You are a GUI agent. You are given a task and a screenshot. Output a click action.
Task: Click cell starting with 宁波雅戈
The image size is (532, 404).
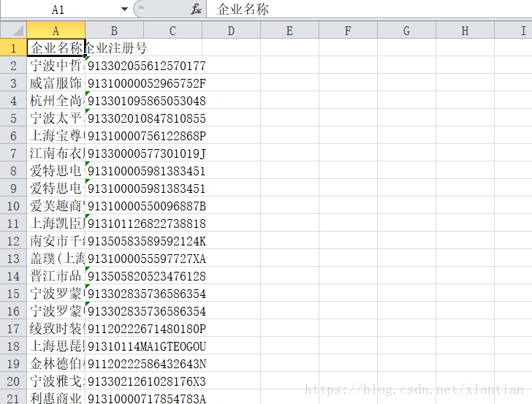[x=56, y=381]
